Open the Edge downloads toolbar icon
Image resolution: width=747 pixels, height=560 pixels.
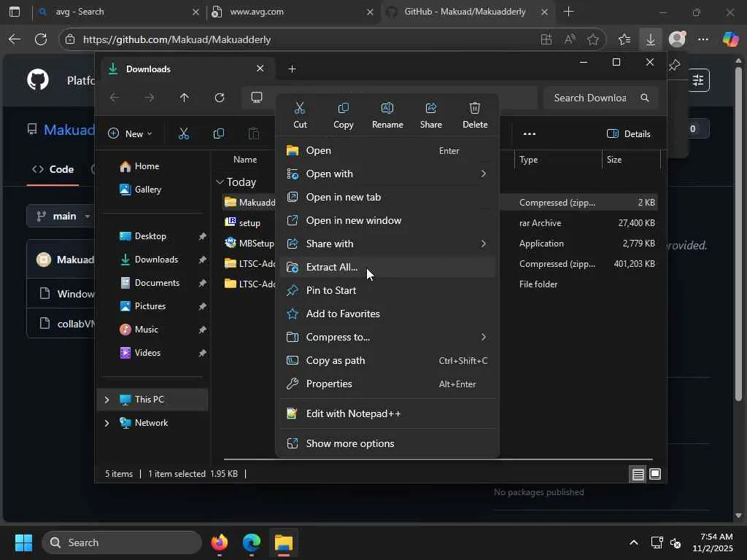[x=650, y=39]
